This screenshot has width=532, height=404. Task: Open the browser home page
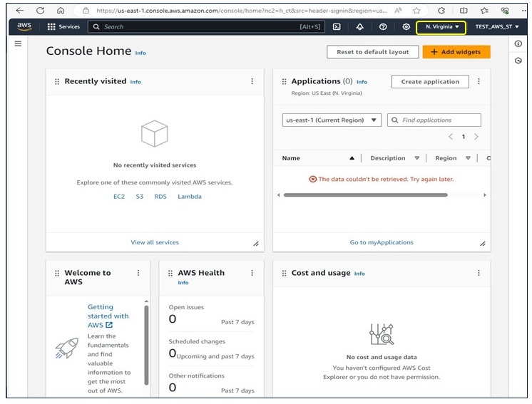coord(61,11)
